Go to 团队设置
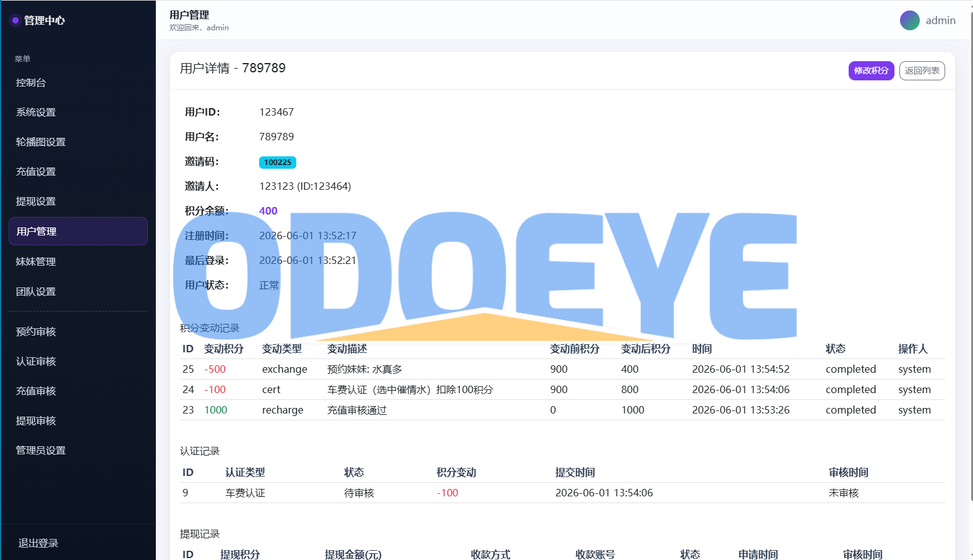Viewport: 973px width, 560px height. 78,292
